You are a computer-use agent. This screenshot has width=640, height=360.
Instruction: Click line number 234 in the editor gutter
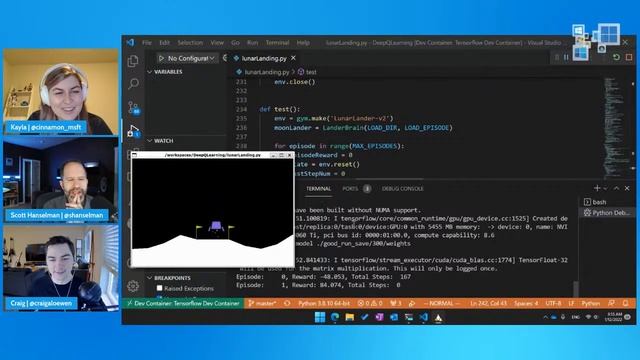click(x=242, y=109)
